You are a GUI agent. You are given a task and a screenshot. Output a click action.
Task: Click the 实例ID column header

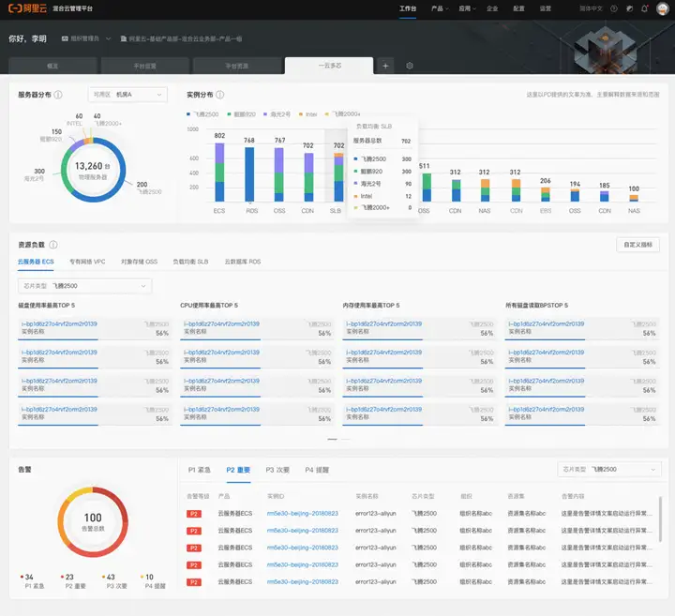pos(276,496)
